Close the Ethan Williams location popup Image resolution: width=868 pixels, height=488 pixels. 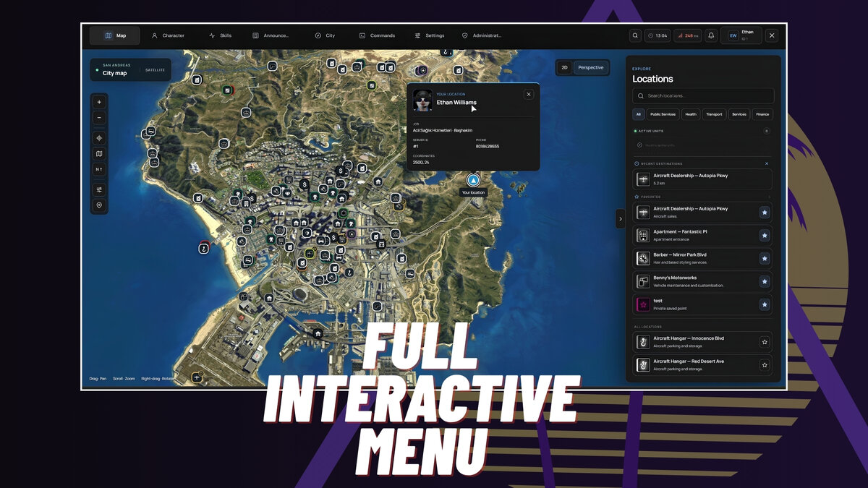[529, 94]
